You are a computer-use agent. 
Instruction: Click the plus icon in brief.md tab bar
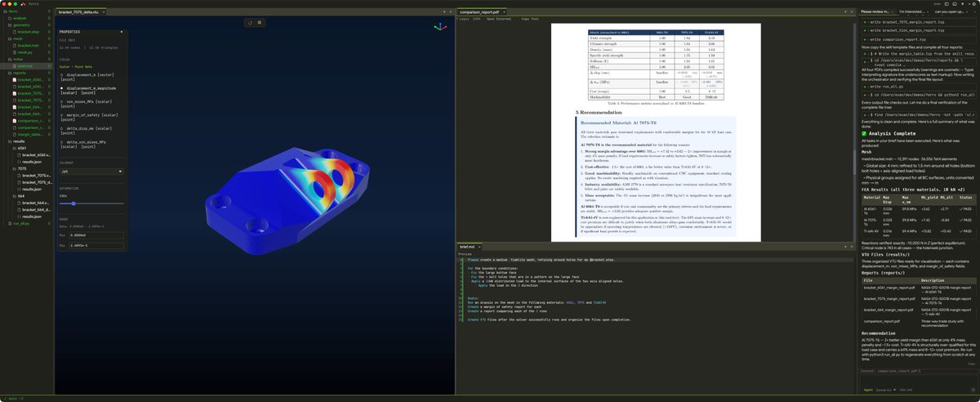point(845,246)
